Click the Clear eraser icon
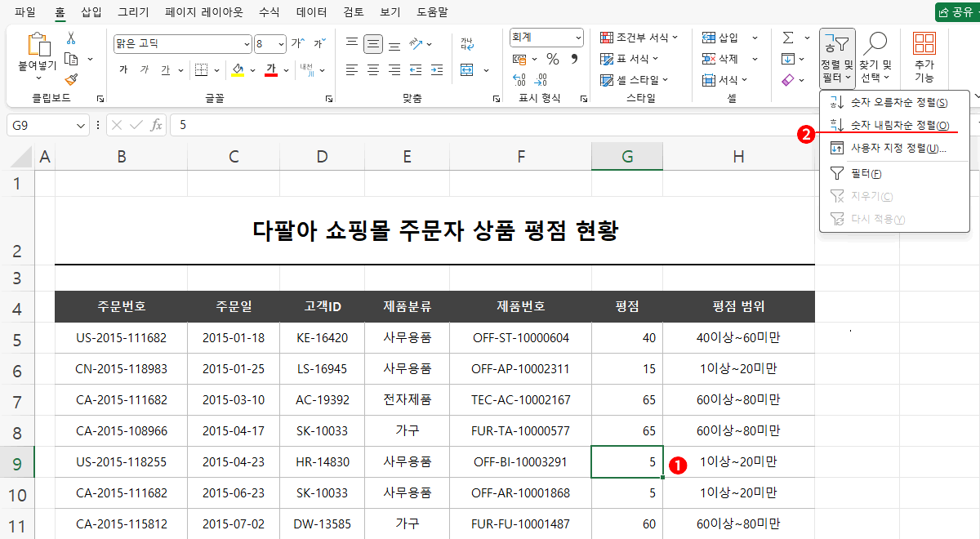 pyautogui.click(x=788, y=80)
